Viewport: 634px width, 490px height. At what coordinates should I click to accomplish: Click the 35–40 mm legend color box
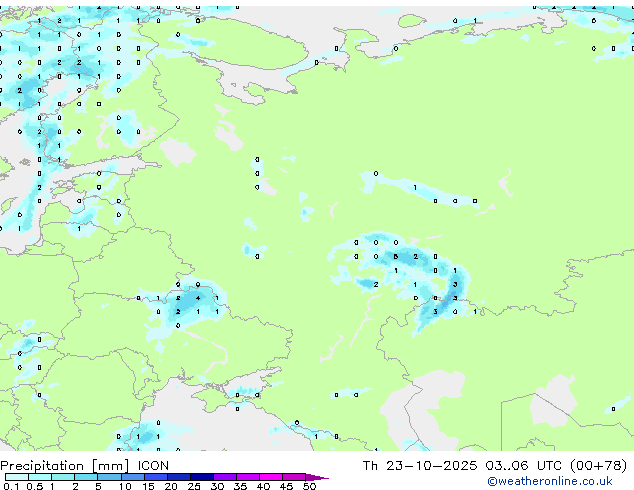(248, 477)
